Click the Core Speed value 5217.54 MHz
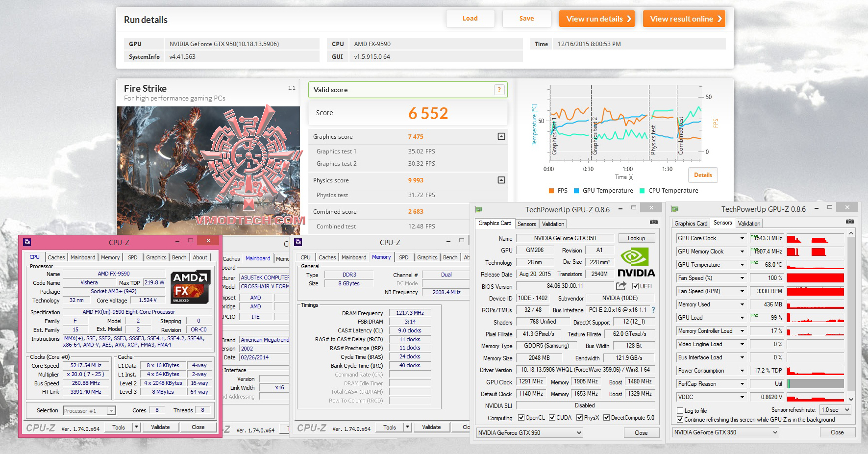This screenshot has width=868, height=454. tap(86, 365)
